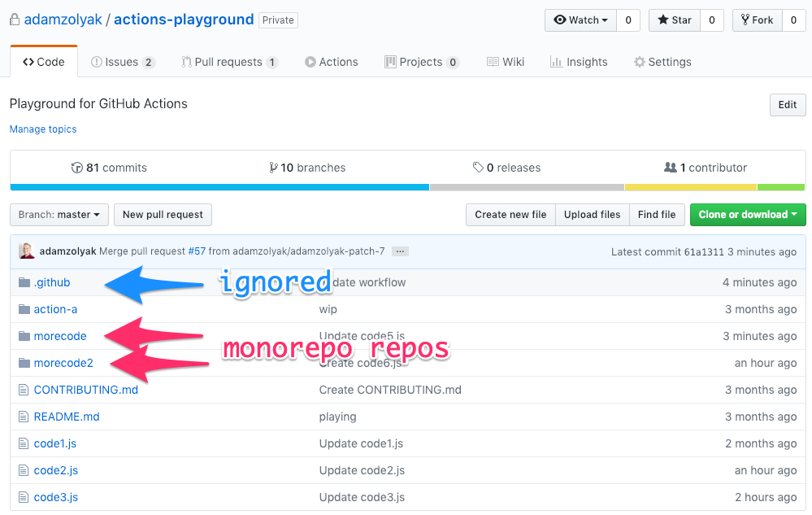
Task: Switch to the Code tab
Action: pos(44,62)
